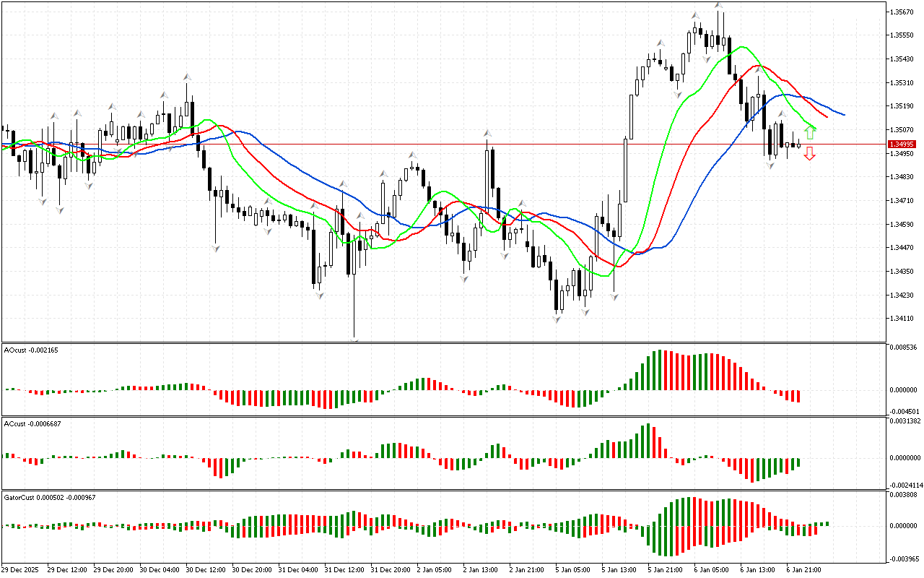The height and width of the screenshot is (578, 924).
Task: Click the up fractal above the 30 Dec 12:00 high
Action: point(187,76)
